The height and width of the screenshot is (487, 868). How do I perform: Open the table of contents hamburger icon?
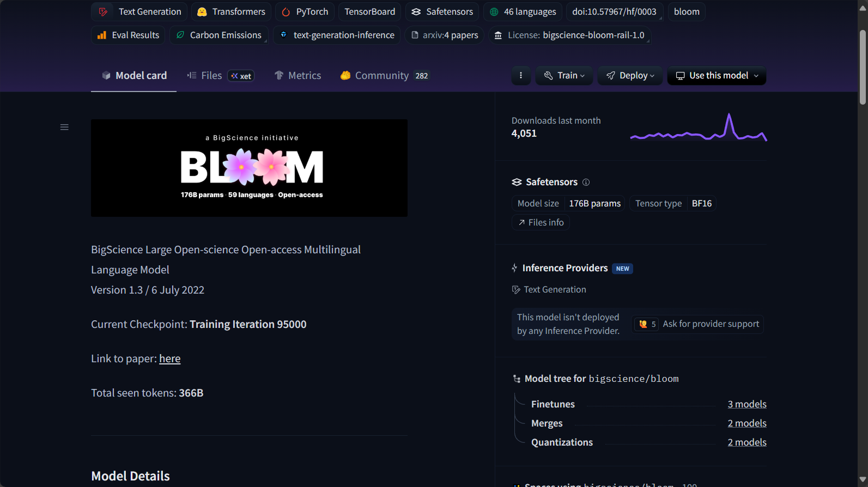pyautogui.click(x=64, y=127)
